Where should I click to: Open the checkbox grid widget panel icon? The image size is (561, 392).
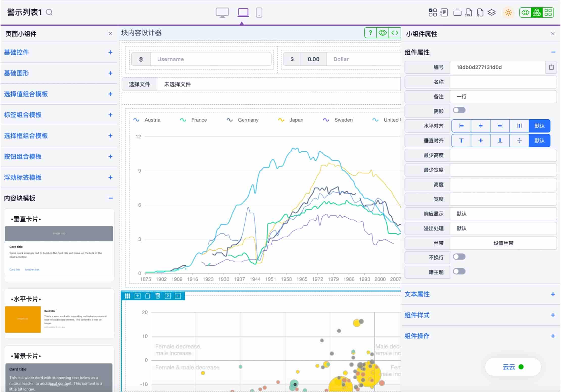coord(433,12)
